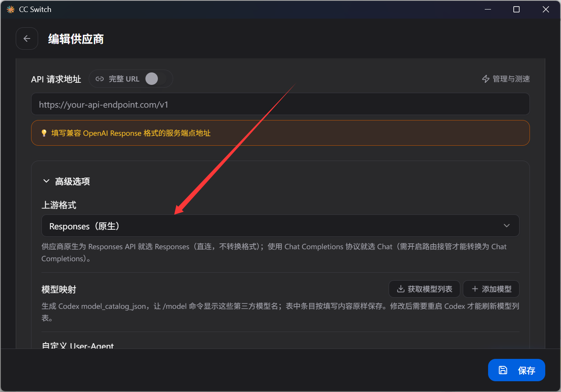Image resolution: width=561 pixels, height=392 pixels.
Task: Click the CC Switch app logo icon
Action: click(x=11, y=10)
